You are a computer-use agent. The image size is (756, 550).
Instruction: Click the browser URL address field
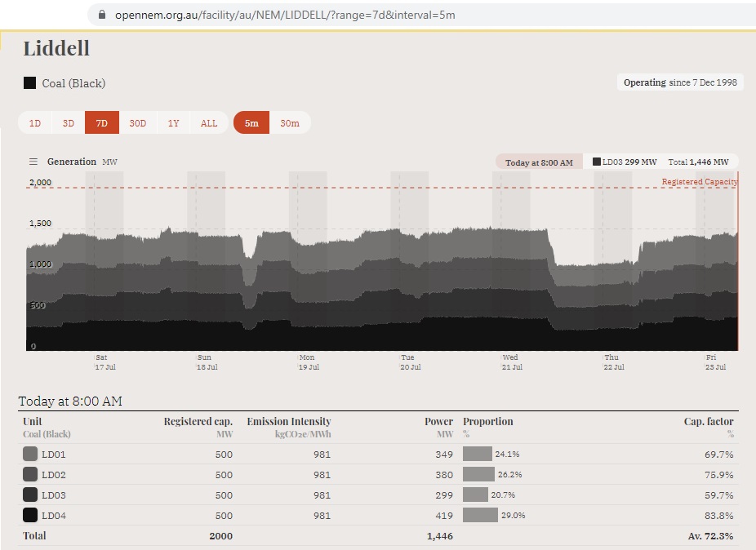point(421,15)
